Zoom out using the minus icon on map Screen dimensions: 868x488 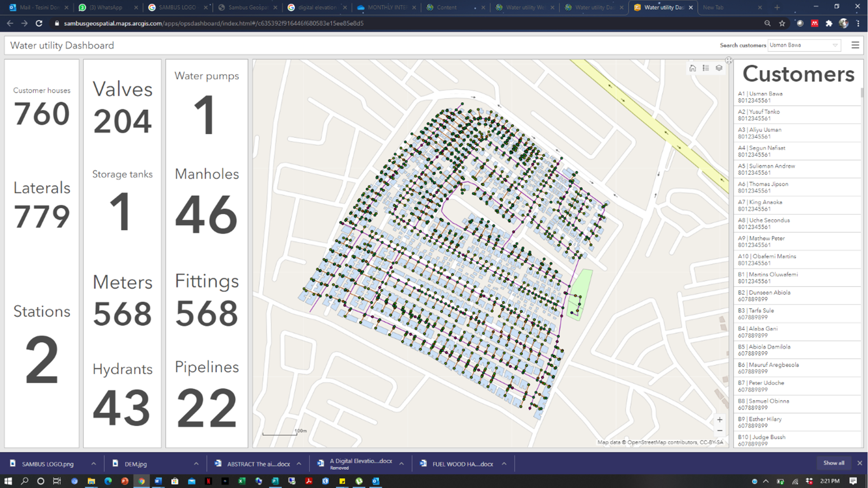click(x=720, y=431)
